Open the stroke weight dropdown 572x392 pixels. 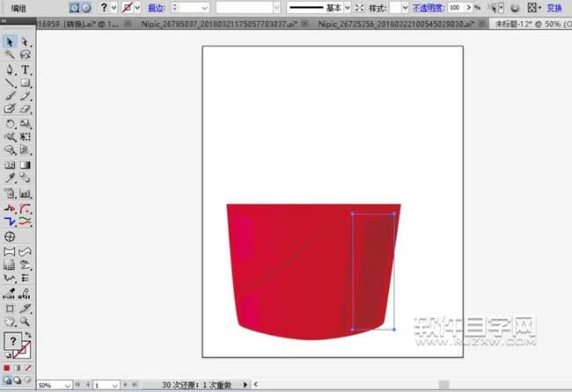205,8
